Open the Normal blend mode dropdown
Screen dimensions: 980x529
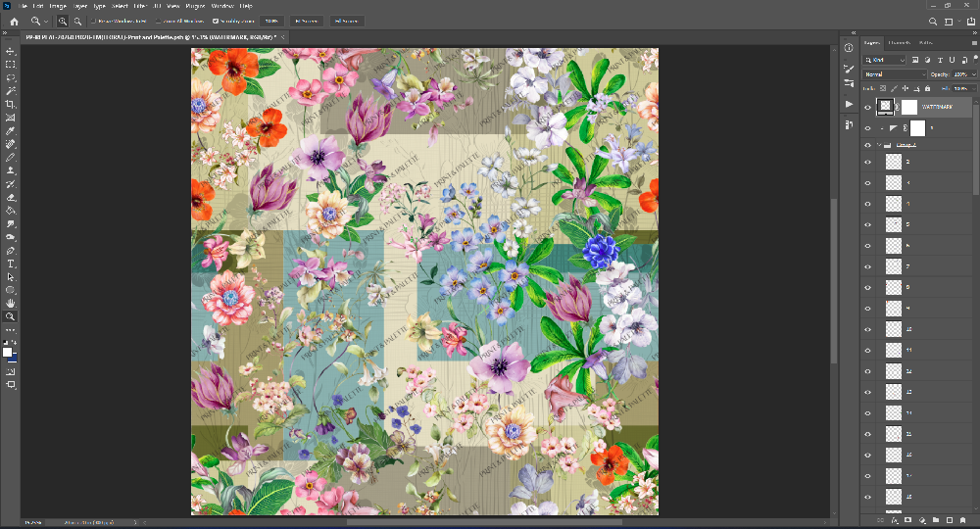[x=895, y=74]
